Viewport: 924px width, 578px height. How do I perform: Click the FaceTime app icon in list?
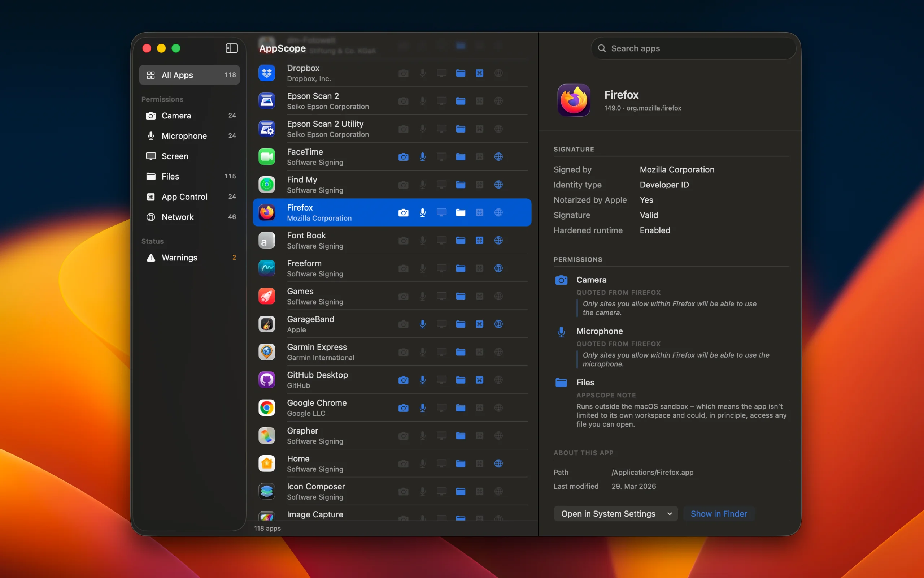(266, 157)
